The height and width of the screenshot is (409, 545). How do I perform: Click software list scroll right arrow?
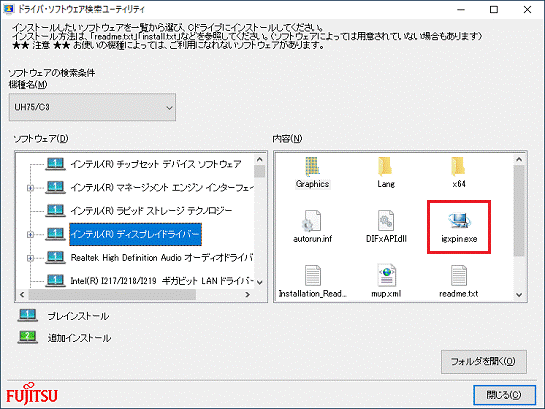[x=247, y=294]
